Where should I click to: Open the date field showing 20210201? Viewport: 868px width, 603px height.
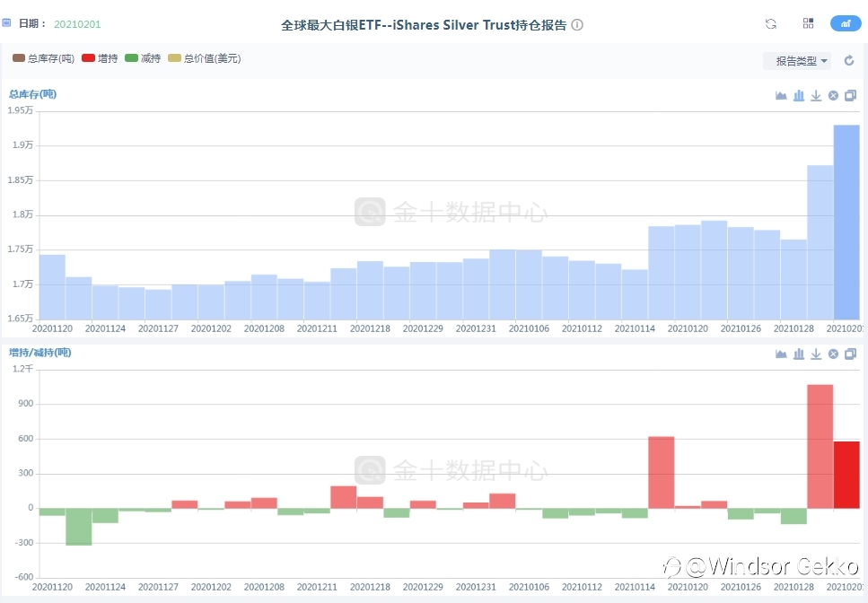click(77, 24)
